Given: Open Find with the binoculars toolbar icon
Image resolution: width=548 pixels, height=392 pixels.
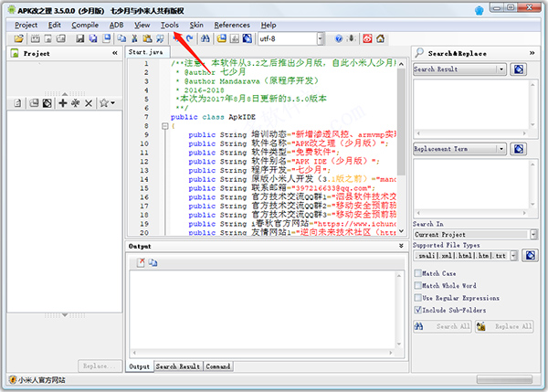Looking at the screenshot, I should [205, 38].
